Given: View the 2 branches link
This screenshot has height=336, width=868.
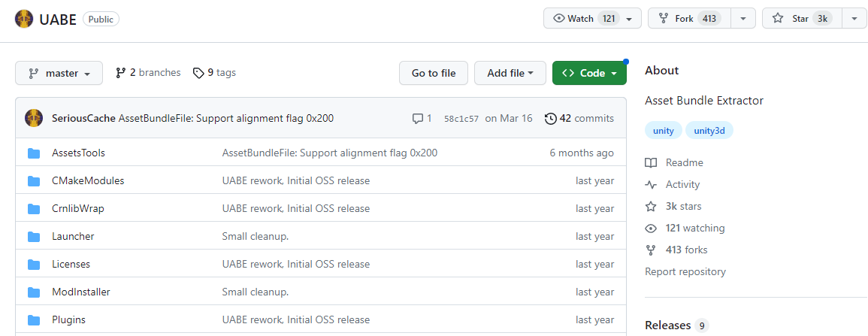Looking at the screenshot, I should click(x=148, y=72).
